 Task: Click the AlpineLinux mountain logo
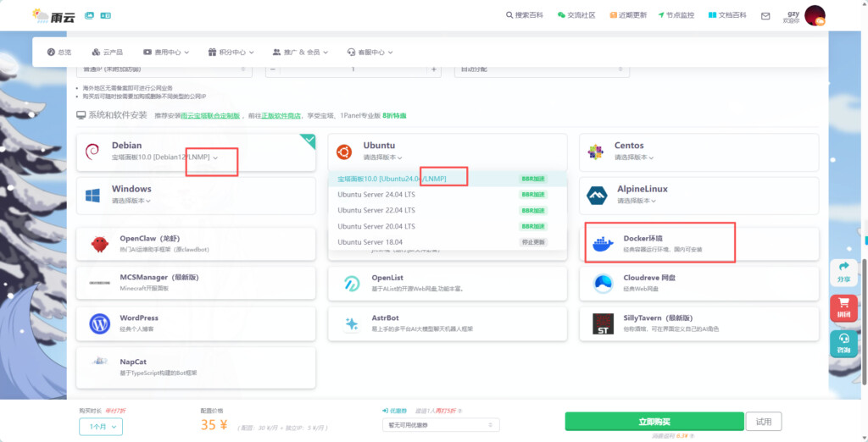point(598,195)
